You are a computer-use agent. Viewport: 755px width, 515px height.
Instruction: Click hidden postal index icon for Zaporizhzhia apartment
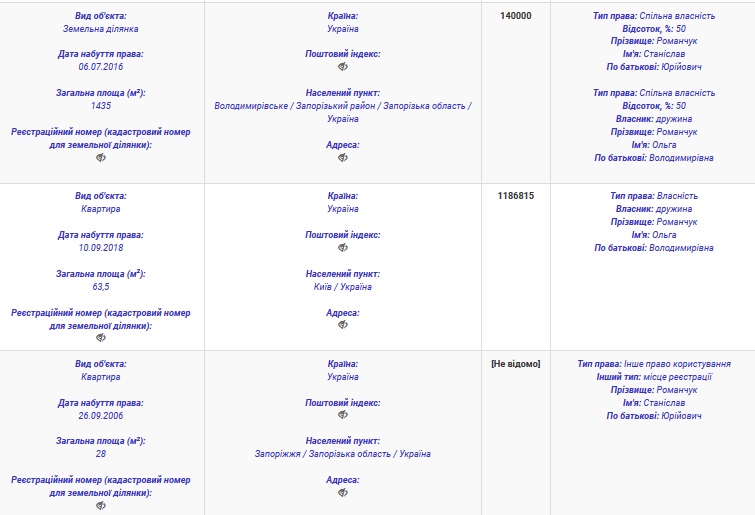[342, 415]
